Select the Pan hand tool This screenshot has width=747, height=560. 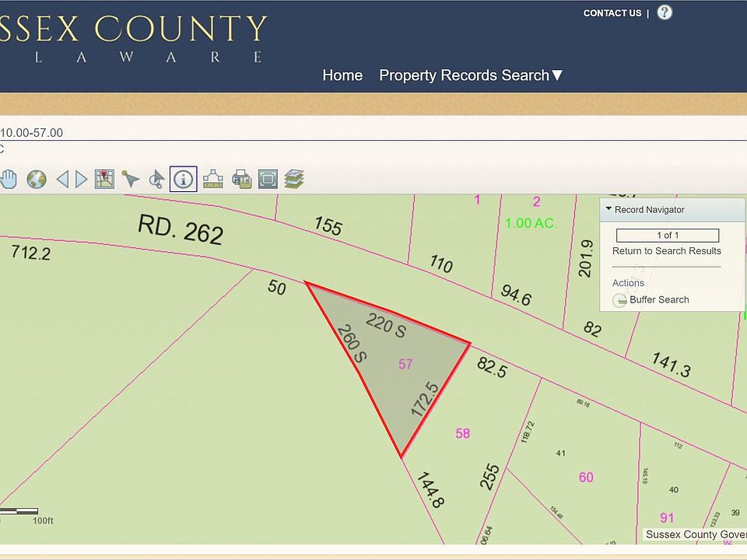[8, 180]
